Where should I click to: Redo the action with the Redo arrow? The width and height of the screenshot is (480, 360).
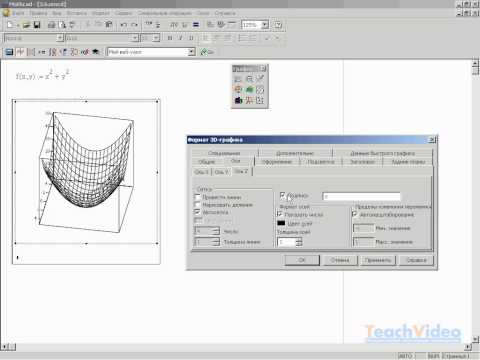coord(134,25)
